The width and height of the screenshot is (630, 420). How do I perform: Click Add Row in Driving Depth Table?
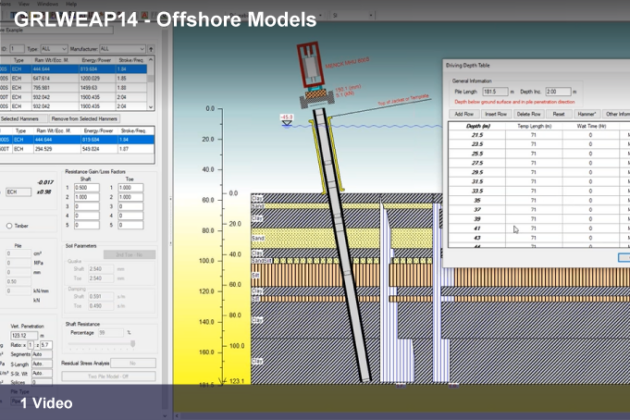[464, 114]
